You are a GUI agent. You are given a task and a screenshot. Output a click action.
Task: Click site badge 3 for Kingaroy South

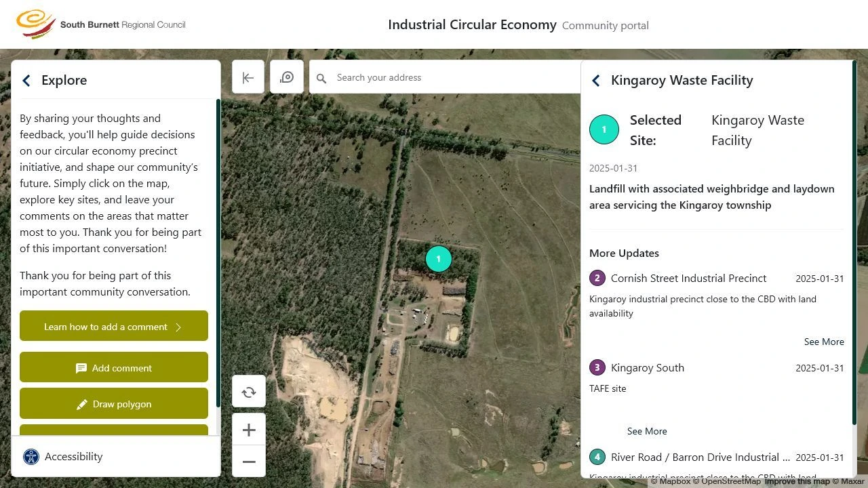(x=597, y=367)
